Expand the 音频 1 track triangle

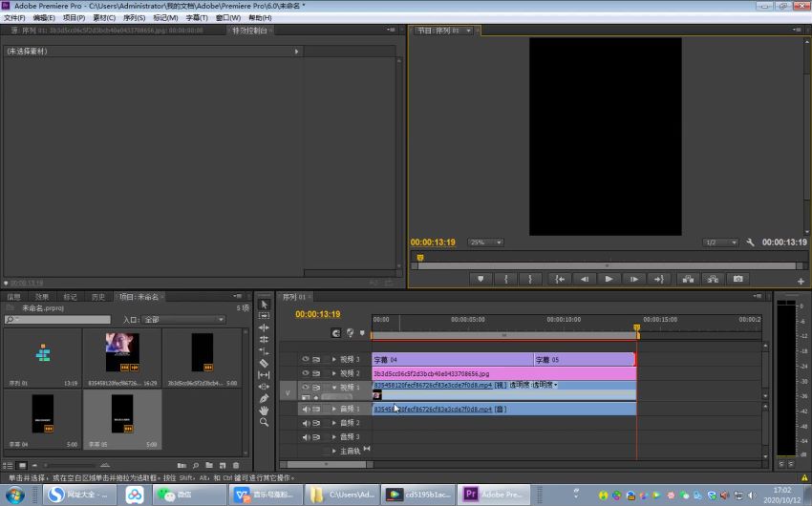tap(334, 409)
